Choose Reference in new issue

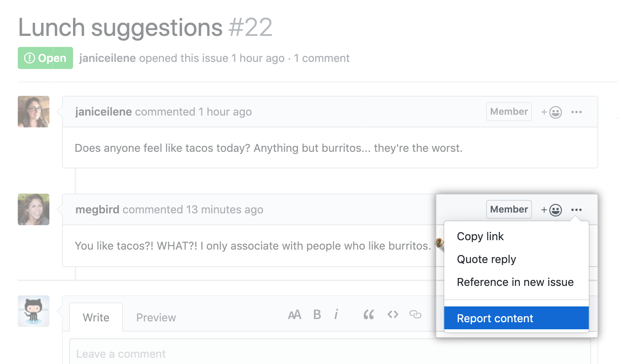[515, 282]
